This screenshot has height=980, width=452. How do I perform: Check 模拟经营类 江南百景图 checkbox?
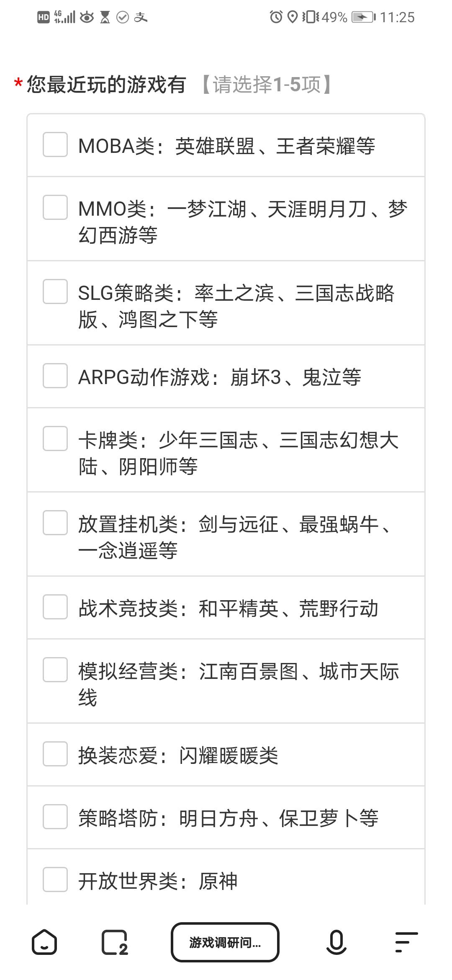click(x=55, y=670)
